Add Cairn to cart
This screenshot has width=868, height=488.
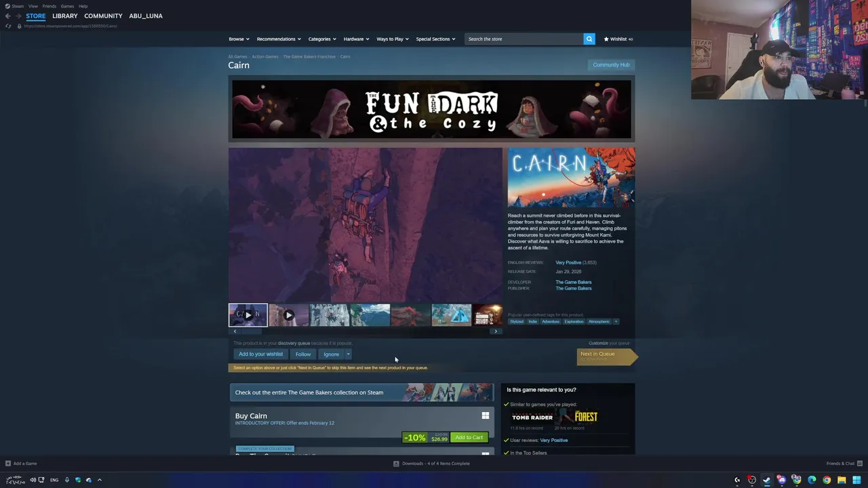click(469, 437)
